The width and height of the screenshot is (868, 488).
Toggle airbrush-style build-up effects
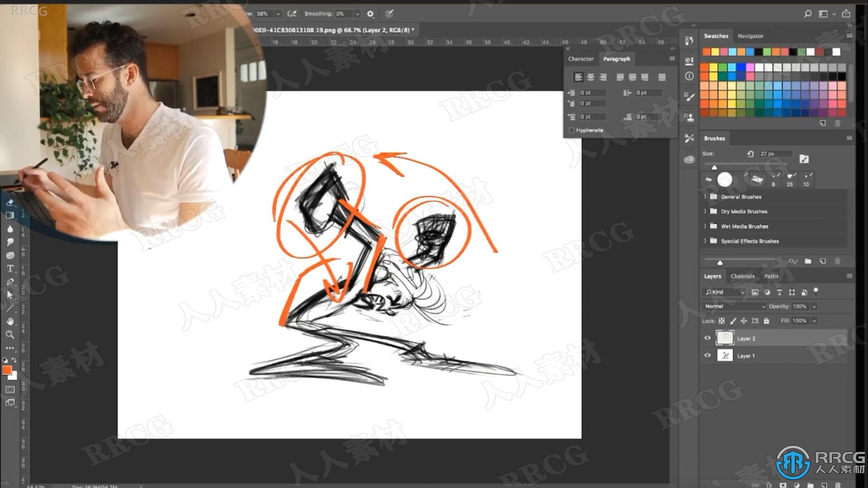(x=292, y=14)
